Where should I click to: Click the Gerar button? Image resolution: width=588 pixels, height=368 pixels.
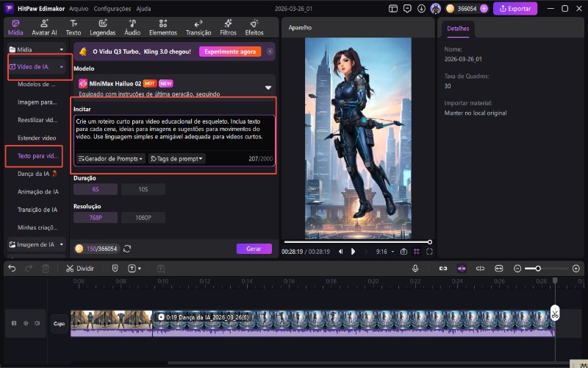click(x=254, y=249)
